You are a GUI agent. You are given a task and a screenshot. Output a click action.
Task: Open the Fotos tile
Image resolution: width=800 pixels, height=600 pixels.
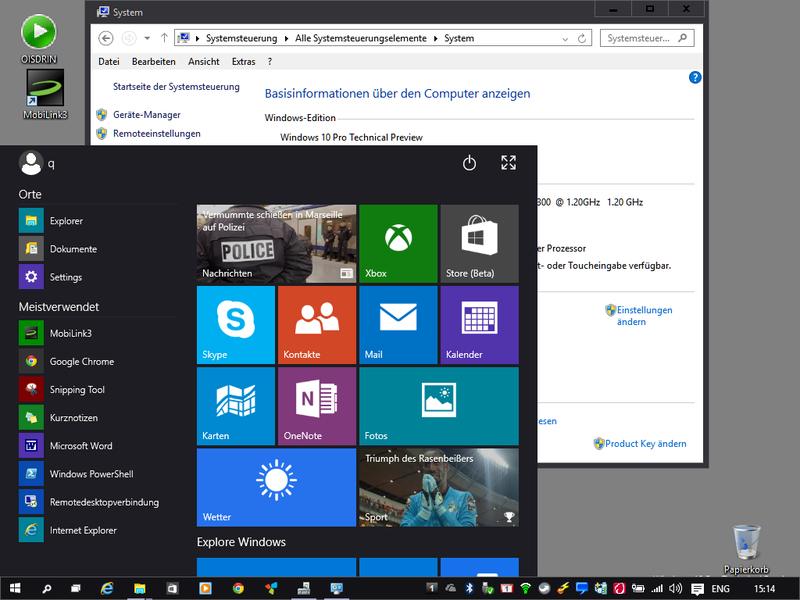tap(439, 406)
